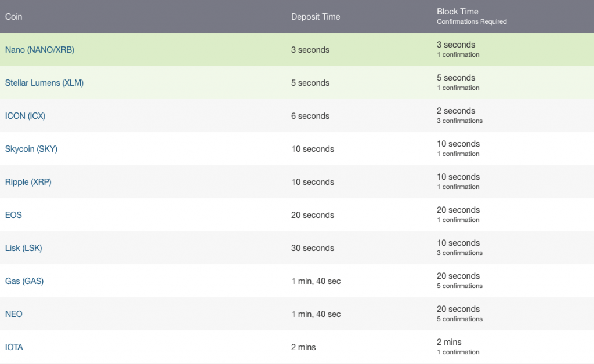Image resolution: width=594 pixels, height=364 pixels.
Task: Click ICON's 3 confirmations text
Action: (459, 121)
